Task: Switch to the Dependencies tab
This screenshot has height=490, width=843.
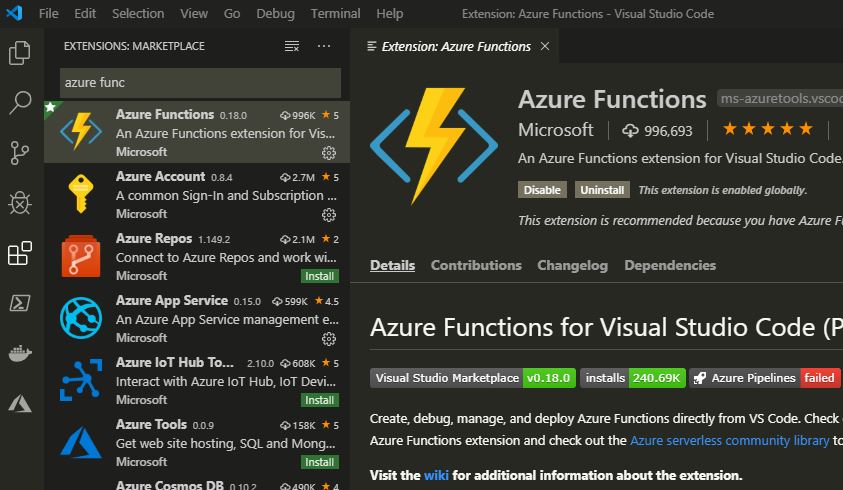Action: (x=670, y=265)
